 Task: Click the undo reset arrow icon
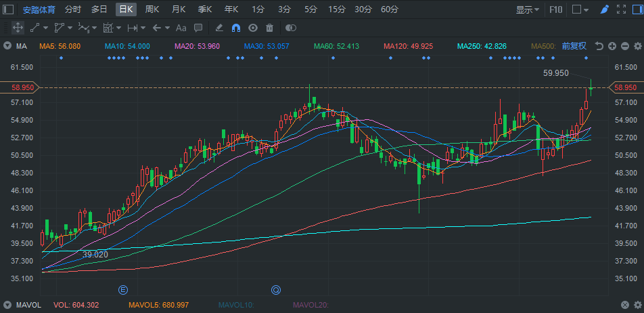pyautogui.click(x=599, y=46)
